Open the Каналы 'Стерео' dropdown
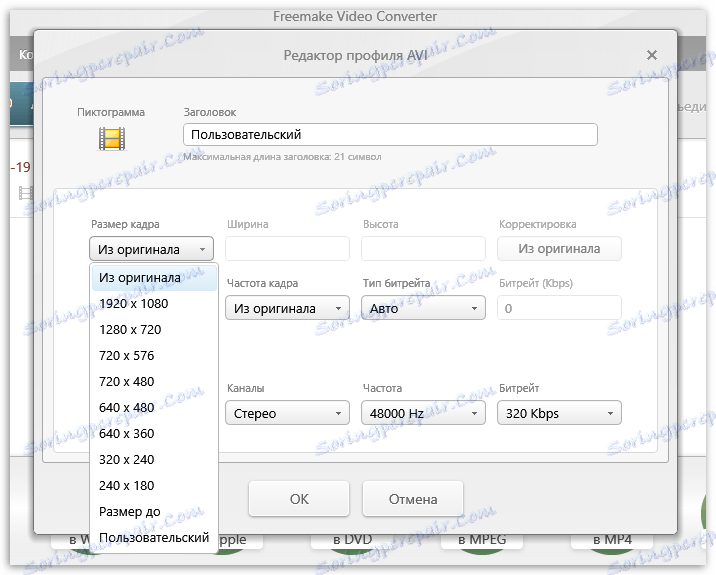This screenshot has height=575, width=716. (287, 413)
